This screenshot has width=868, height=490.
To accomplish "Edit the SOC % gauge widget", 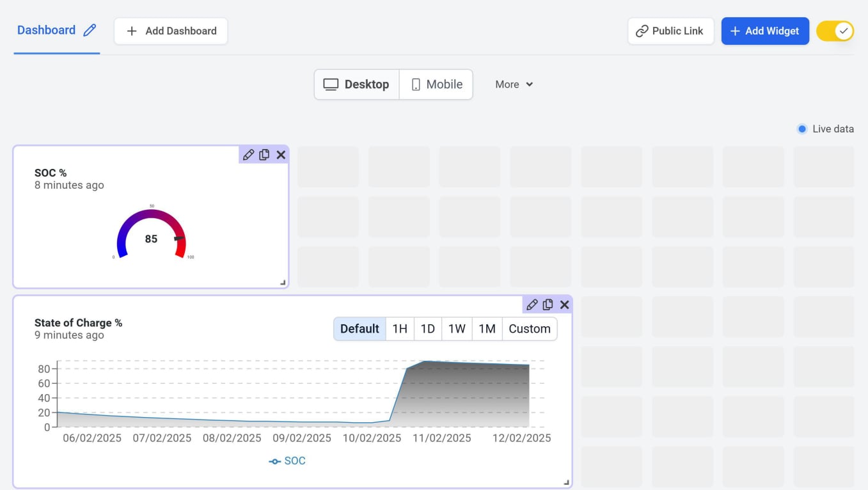I will click(248, 155).
